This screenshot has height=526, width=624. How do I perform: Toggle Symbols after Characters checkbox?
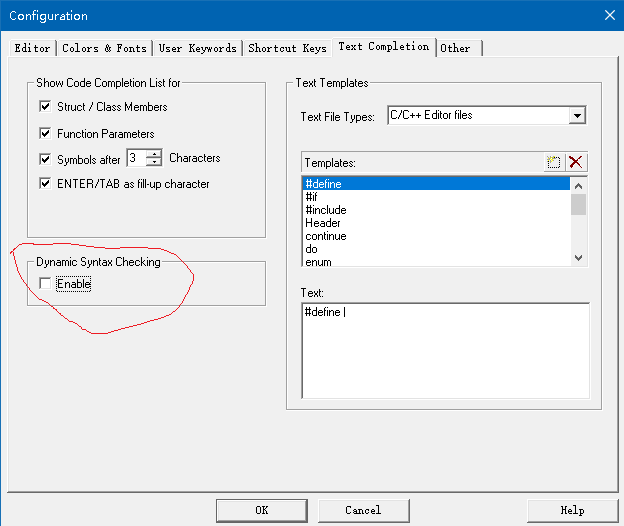click(x=45, y=159)
